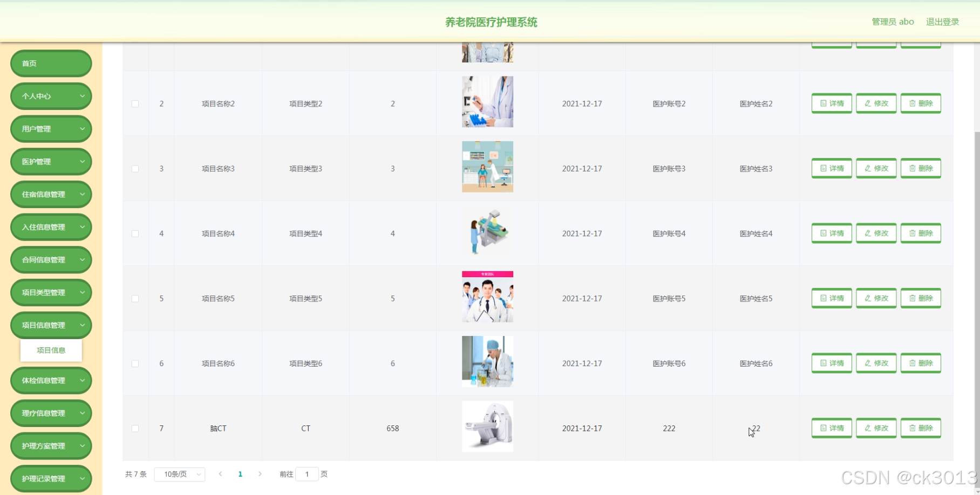The height and width of the screenshot is (495, 980).
Task: Edit the 脑CT row
Action: [x=876, y=428]
